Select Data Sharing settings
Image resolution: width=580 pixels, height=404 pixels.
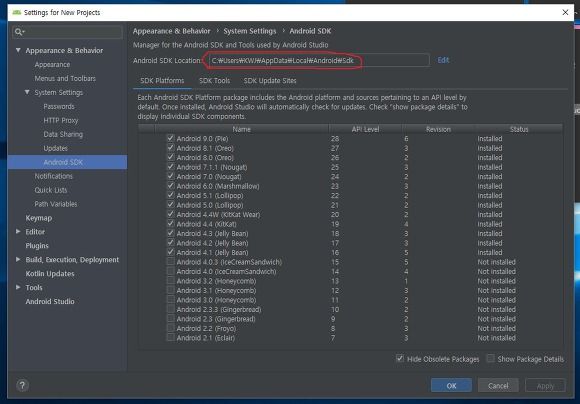(x=63, y=134)
